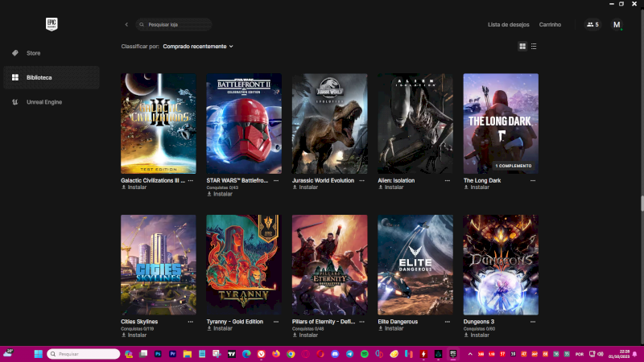Open the Carrinho link
644x362 pixels.
(x=550, y=25)
